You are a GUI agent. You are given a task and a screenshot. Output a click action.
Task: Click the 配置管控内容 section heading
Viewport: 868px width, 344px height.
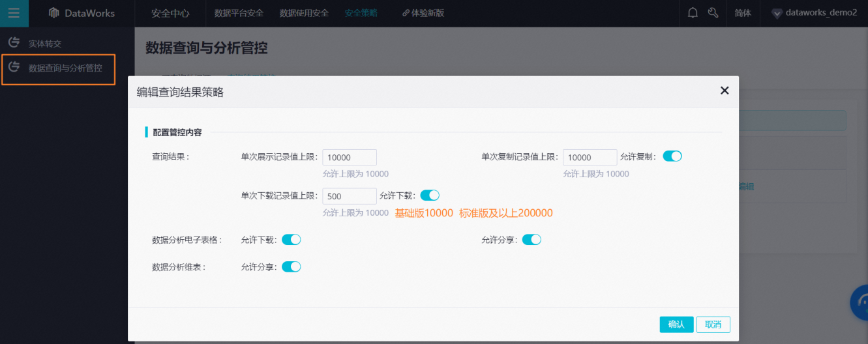177,132
